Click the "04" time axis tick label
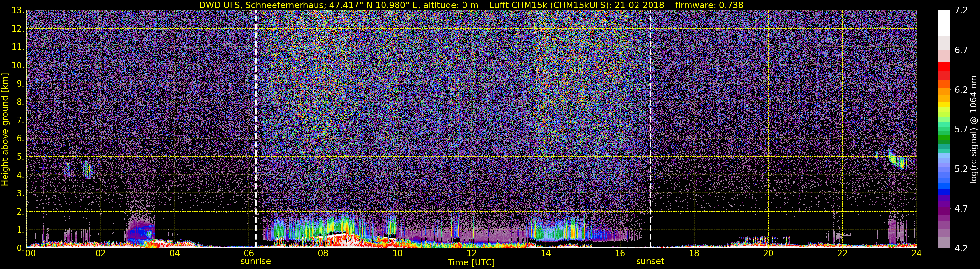Image resolution: width=980 pixels, height=269 pixels. pos(175,253)
